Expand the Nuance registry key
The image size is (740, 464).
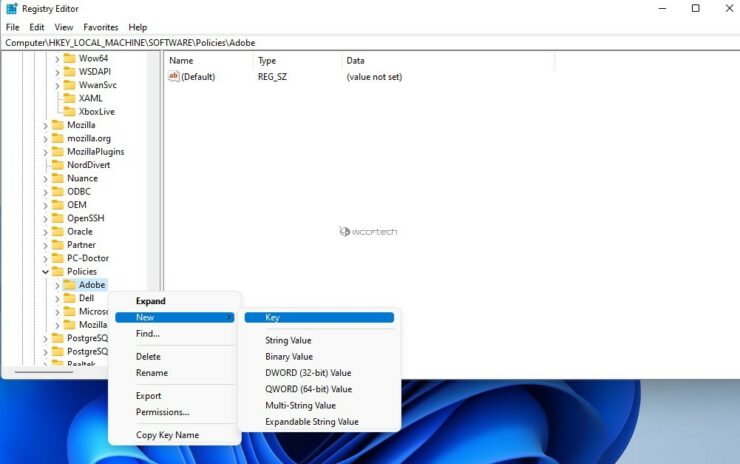pos(45,178)
